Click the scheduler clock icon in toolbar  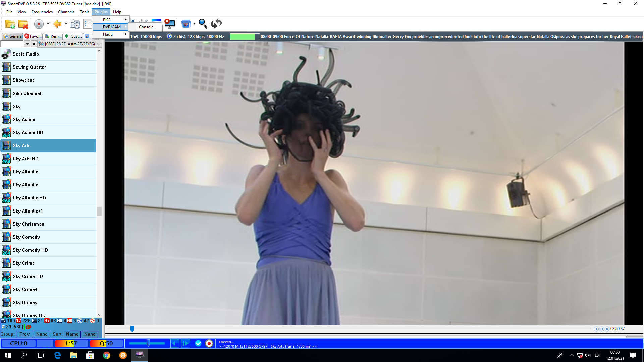[75, 24]
